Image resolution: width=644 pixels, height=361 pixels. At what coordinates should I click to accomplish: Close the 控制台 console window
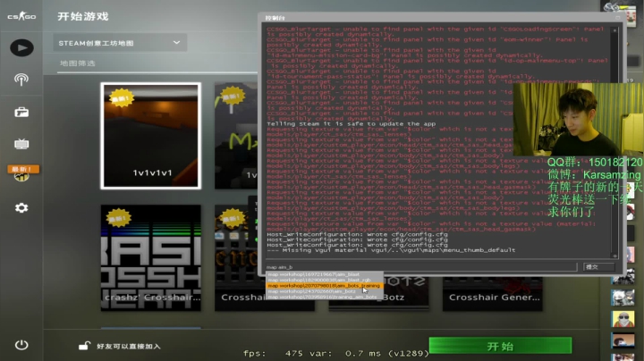coord(617,18)
